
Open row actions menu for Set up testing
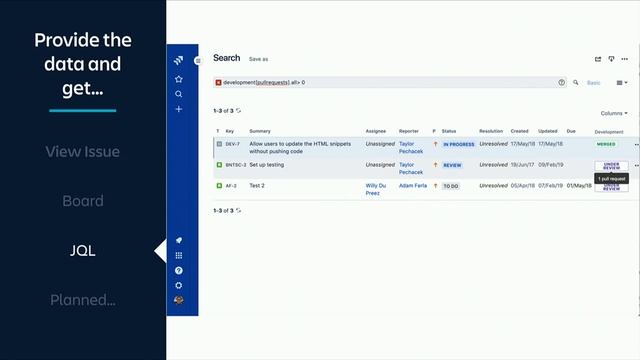636,165
